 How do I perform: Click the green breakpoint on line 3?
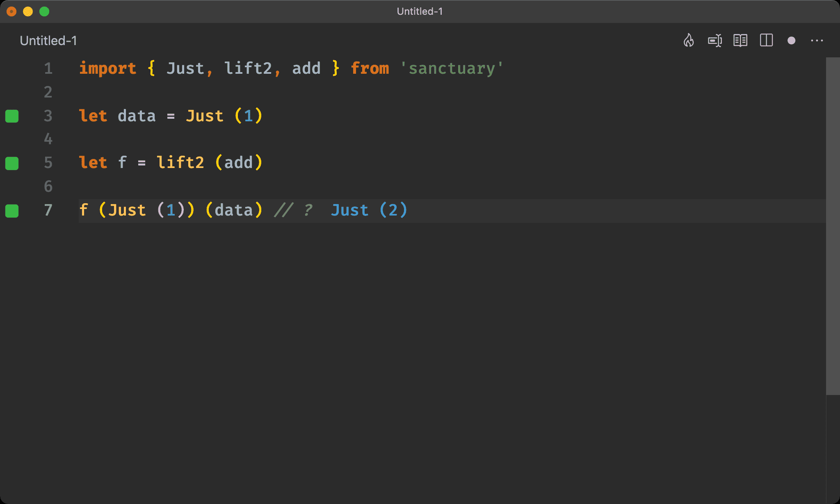click(x=13, y=115)
